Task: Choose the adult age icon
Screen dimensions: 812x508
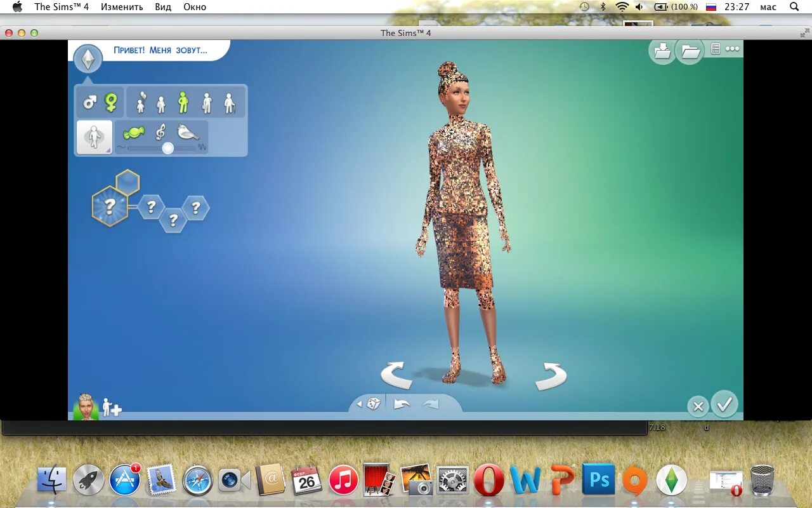Action: (x=207, y=102)
